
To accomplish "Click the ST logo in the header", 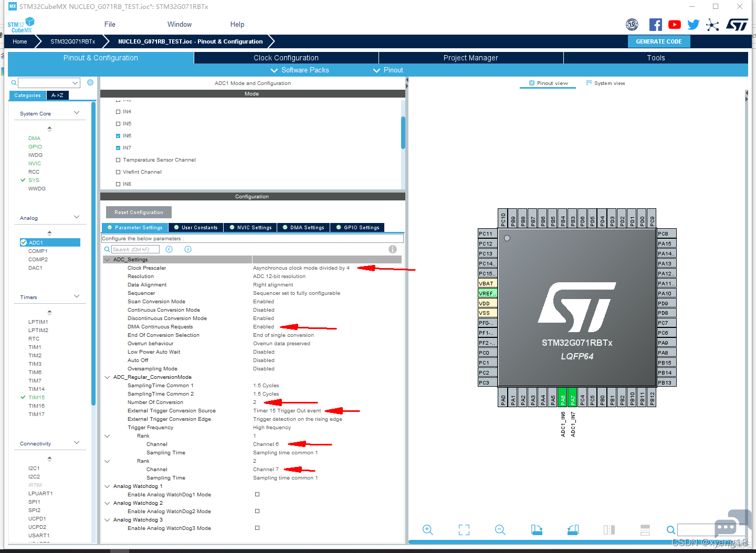I will [737, 25].
